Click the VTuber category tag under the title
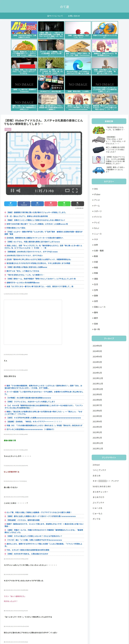This screenshot has height=644, width=129. [8, 130]
